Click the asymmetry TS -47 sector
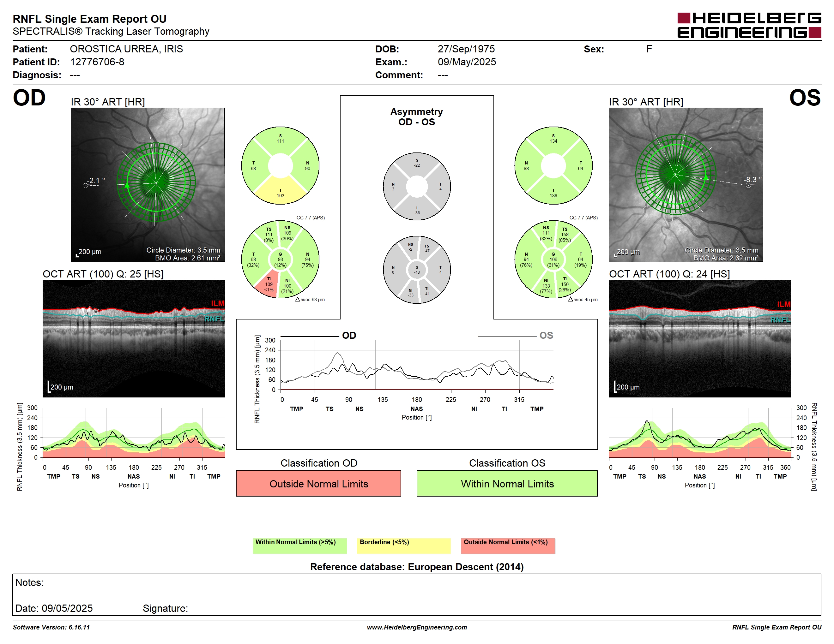 tap(426, 248)
